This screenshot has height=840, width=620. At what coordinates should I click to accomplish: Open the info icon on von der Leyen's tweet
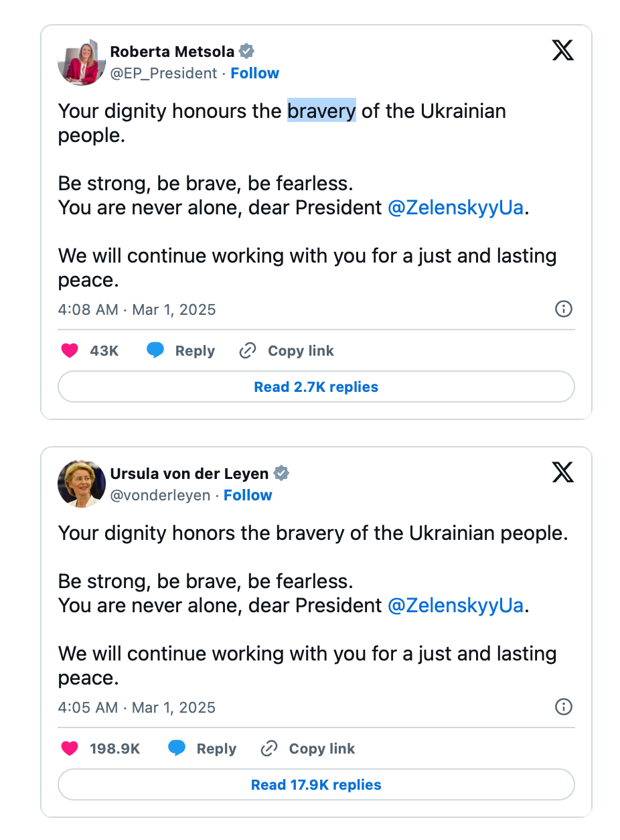[564, 707]
